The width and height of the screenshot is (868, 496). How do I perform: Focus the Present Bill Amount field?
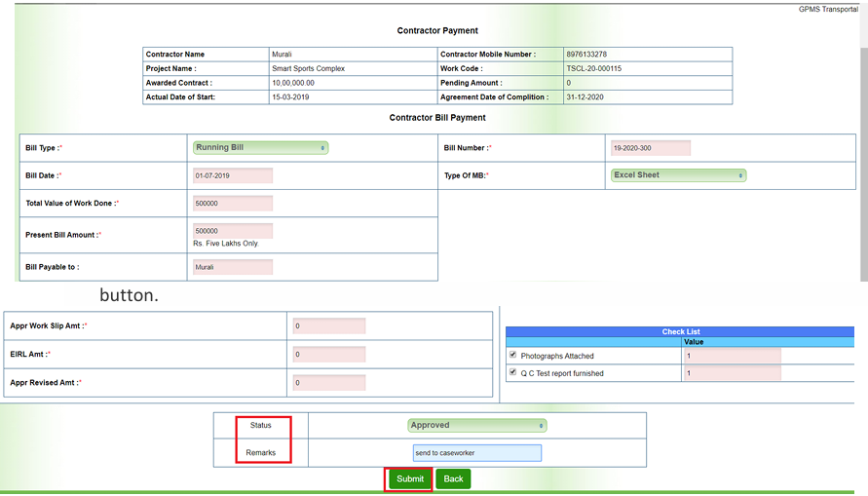pyautogui.click(x=233, y=231)
